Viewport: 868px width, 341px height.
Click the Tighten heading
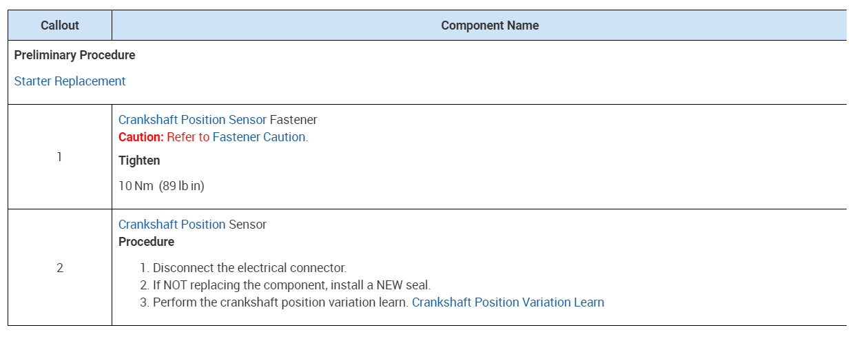(x=139, y=161)
